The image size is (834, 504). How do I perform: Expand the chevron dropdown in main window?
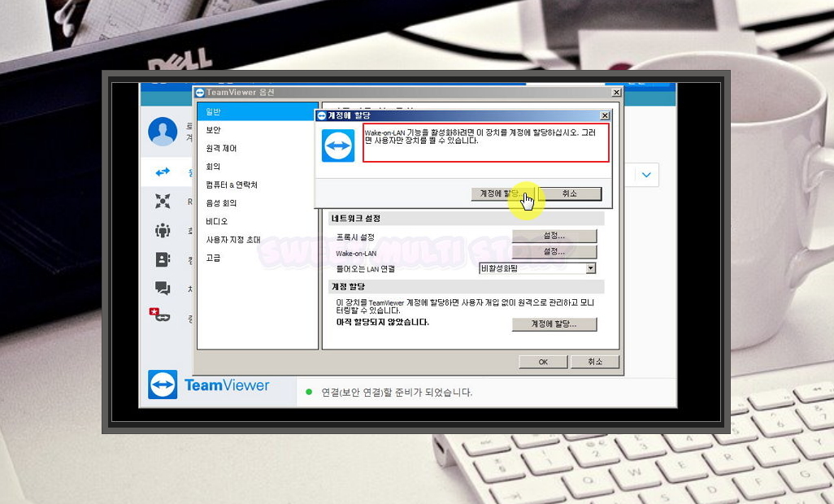646,175
